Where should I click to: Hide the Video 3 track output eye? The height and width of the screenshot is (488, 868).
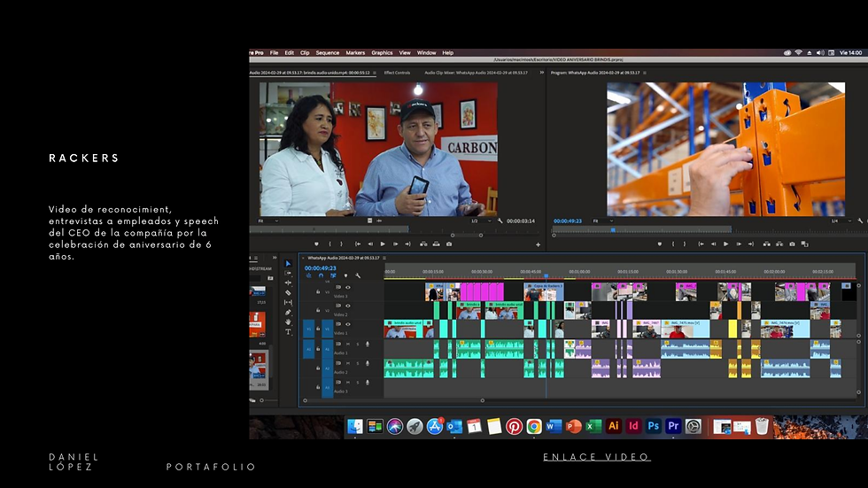click(x=347, y=287)
